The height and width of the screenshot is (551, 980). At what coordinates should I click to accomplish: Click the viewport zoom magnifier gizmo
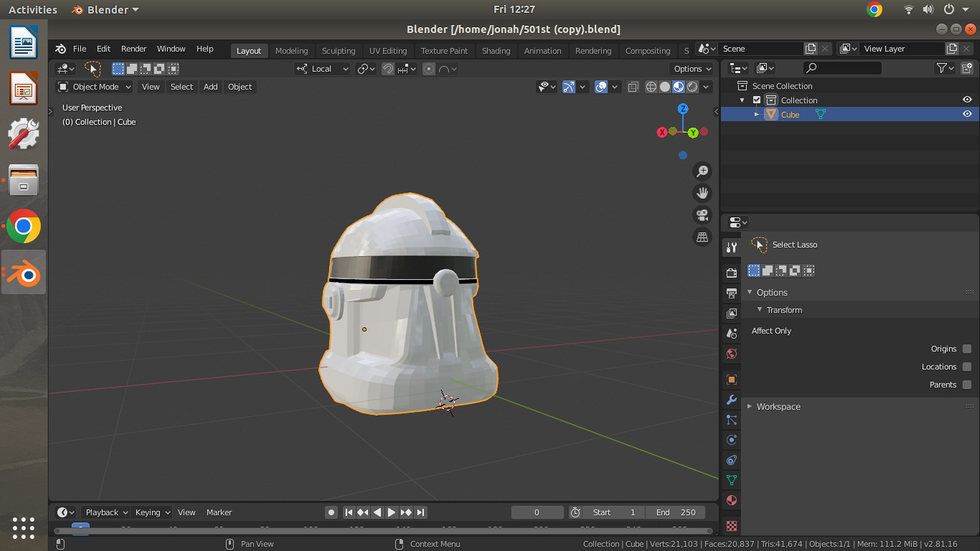pyautogui.click(x=702, y=171)
